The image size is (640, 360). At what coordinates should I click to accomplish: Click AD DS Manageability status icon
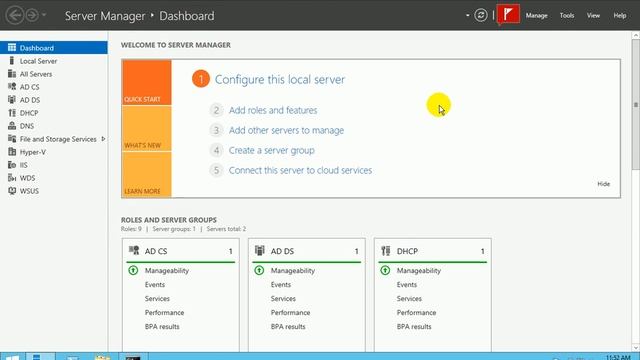259,270
